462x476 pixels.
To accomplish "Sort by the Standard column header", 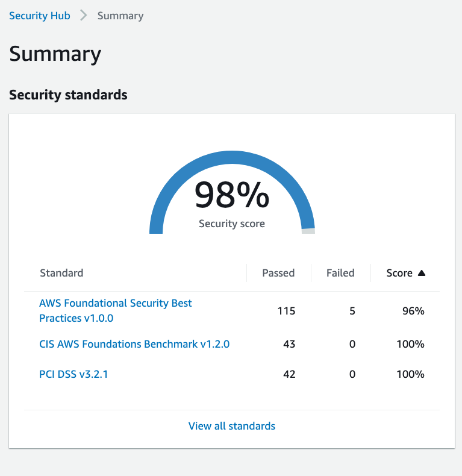I will coord(61,273).
